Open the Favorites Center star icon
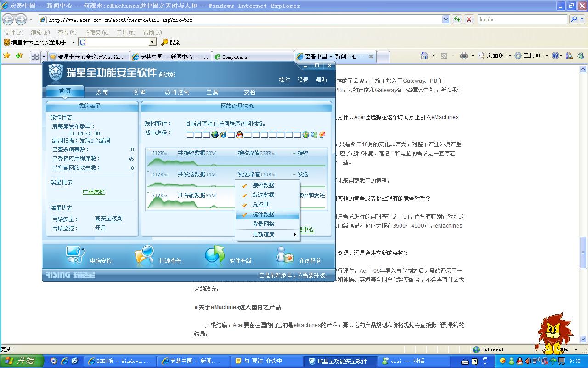 (6, 56)
